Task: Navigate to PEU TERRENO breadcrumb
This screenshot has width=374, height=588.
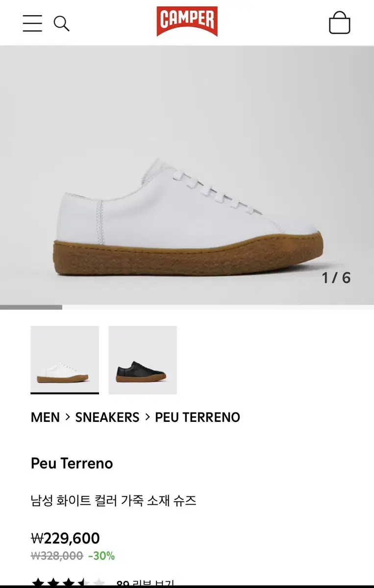Action: coord(198,417)
